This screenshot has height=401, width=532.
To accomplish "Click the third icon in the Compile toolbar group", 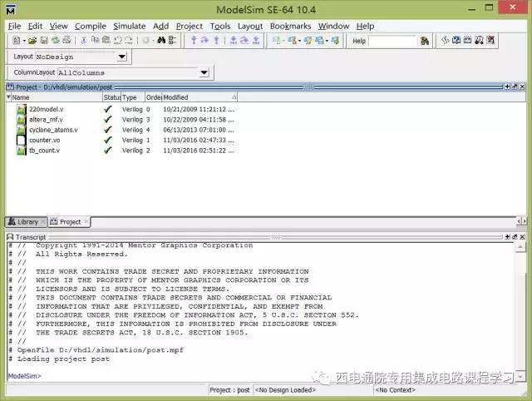I will click(x=308, y=41).
